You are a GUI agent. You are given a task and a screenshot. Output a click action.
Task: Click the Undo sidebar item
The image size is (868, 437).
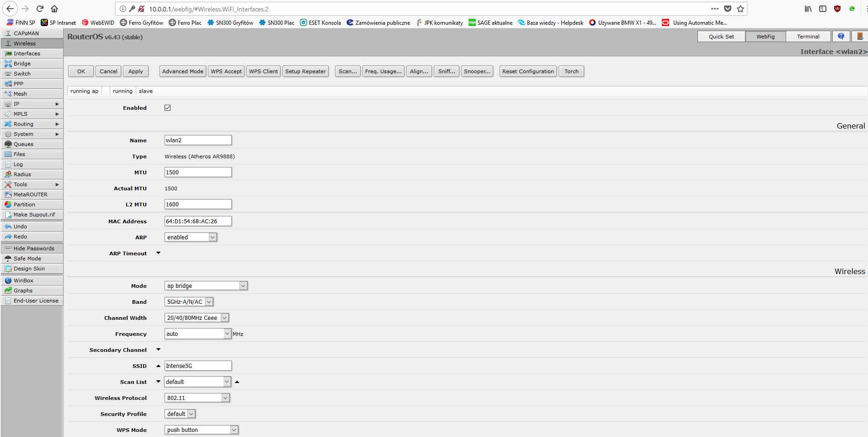coord(32,227)
